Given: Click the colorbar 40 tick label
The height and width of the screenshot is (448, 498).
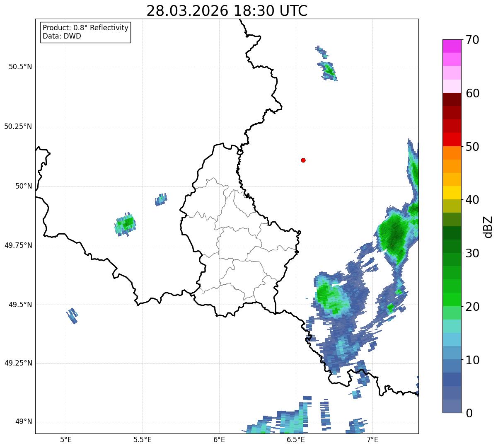Looking at the screenshot, I should click(x=472, y=200).
